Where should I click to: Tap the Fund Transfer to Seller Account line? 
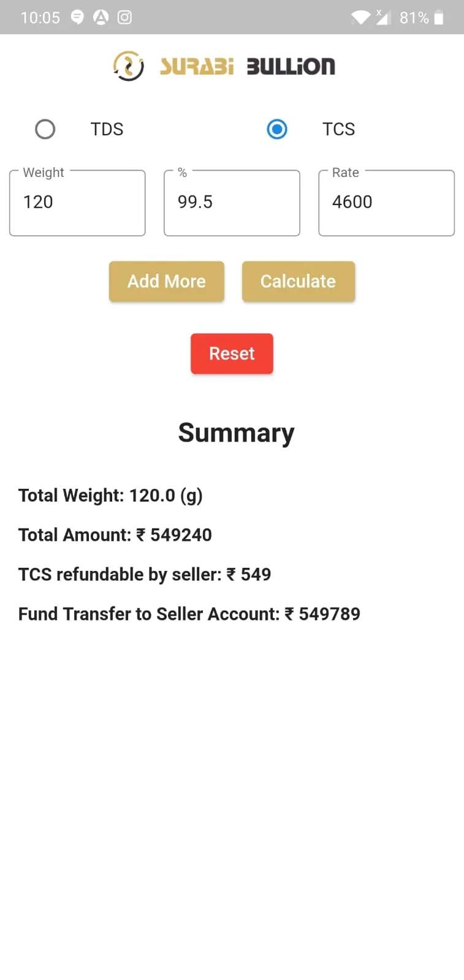point(189,614)
